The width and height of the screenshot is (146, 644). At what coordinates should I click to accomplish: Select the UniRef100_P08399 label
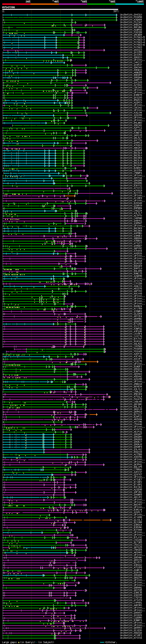coord(131,32)
